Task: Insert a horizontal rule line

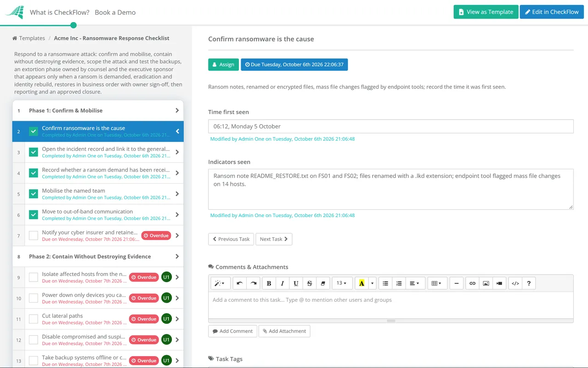Action: [457, 283]
